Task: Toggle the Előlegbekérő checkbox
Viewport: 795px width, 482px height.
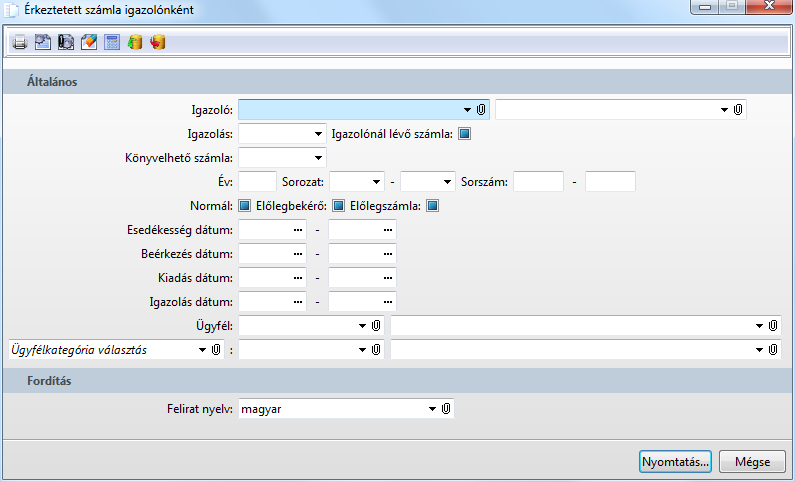Action: click(x=338, y=206)
